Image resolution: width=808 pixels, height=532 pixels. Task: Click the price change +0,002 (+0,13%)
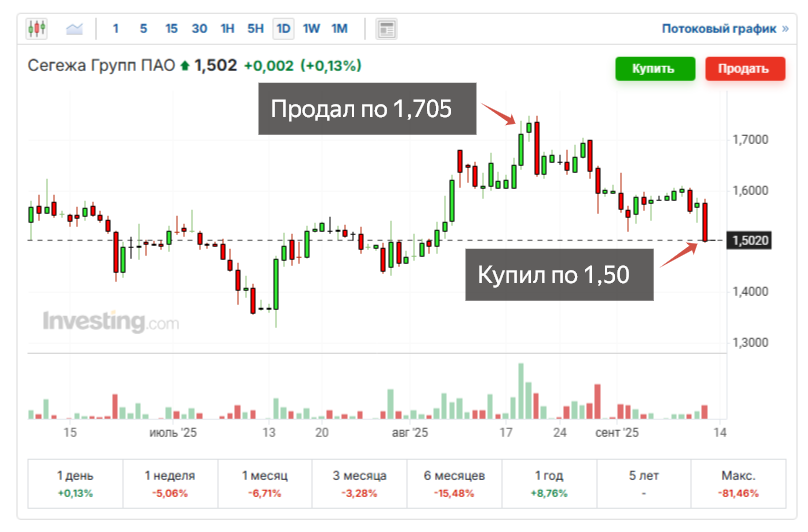[x=302, y=66]
